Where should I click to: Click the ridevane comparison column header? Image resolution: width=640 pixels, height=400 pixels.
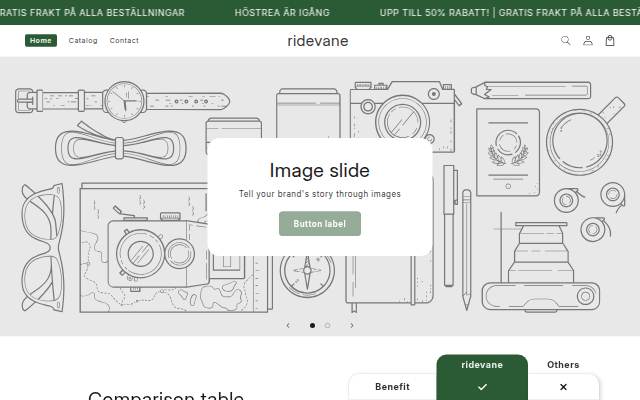482,364
